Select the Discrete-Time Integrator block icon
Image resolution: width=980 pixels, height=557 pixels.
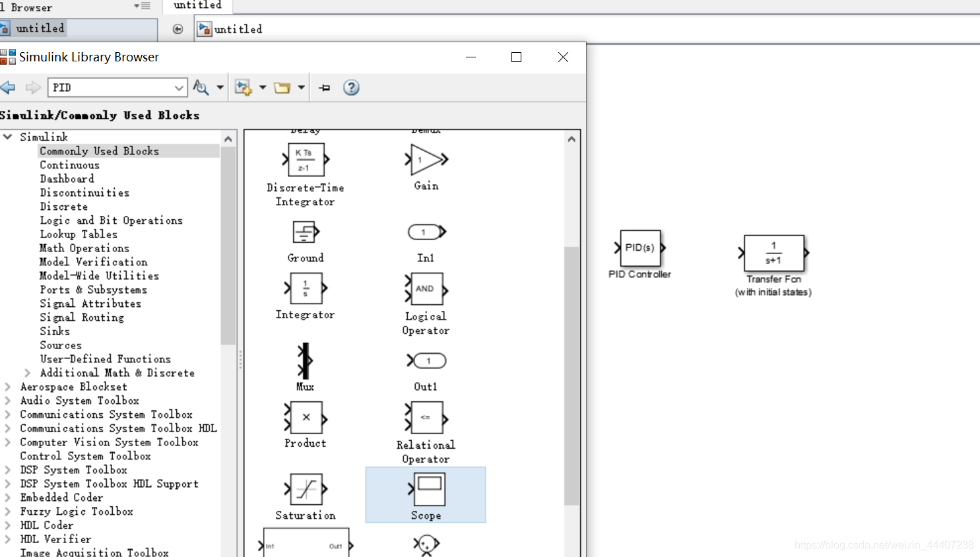[x=306, y=160]
